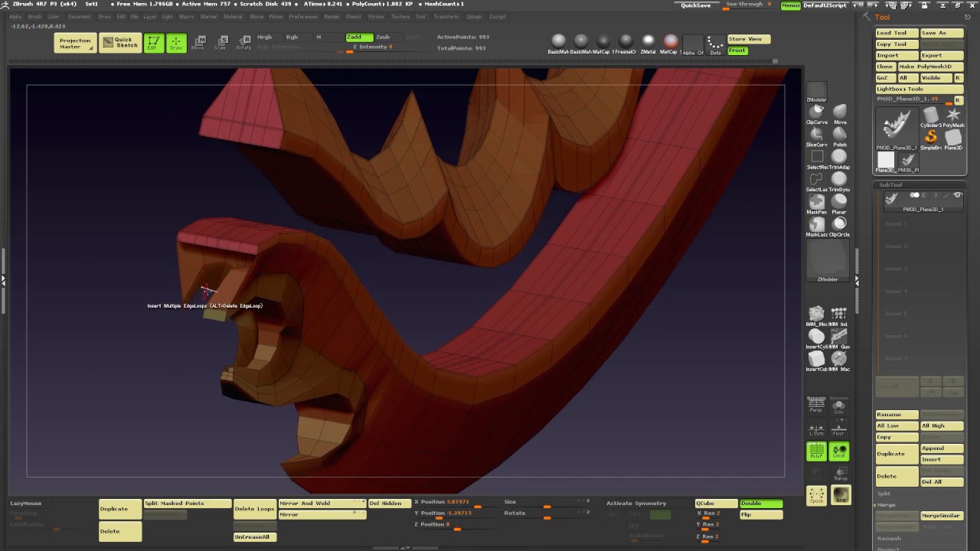Click the Scale transform mode icon
This screenshot has width=980, height=551.
coord(220,43)
